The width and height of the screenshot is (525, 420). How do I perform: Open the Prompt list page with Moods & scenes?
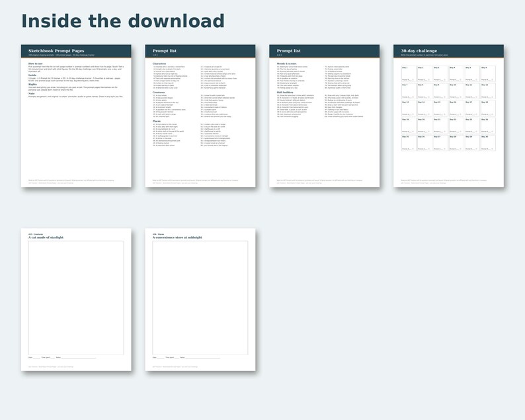325,116
